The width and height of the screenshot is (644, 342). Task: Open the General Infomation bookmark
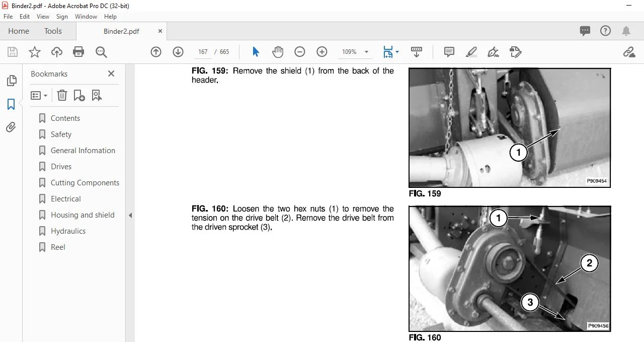83,151
